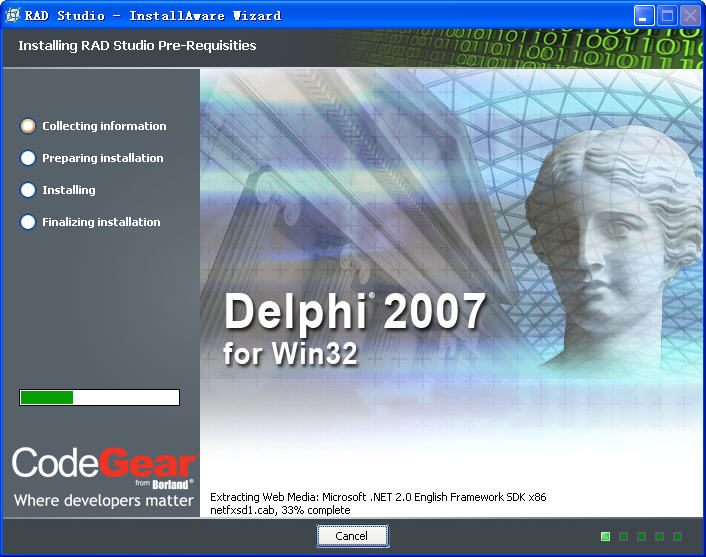Click the bright green first page indicator square
The height and width of the screenshot is (557, 706).
[x=606, y=536]
